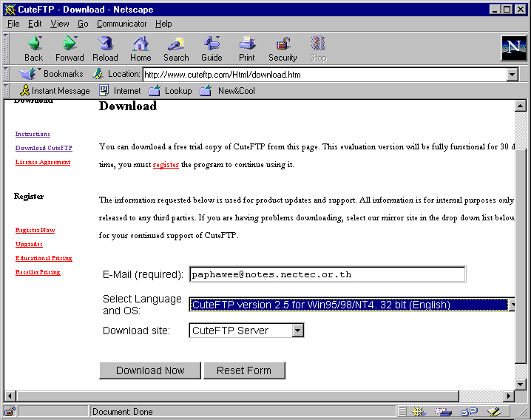Open the License Agreement link

[x=43, y=162]
